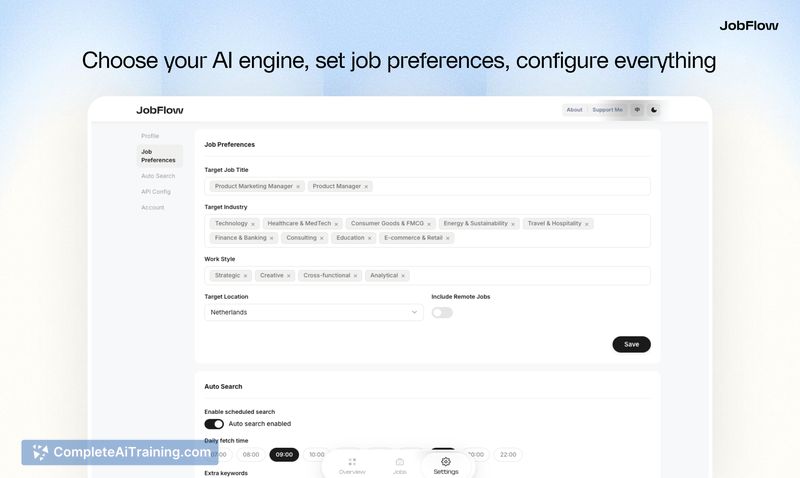Screen dimensions: 800x478
Task: Remove the Technology industry tag
Action: [x=253, y=224]
